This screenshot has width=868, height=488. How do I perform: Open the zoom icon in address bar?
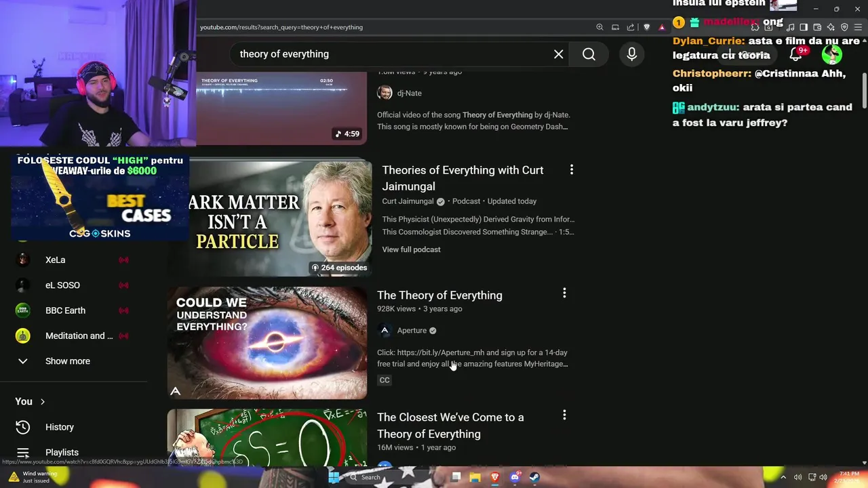tap(599, 27)
